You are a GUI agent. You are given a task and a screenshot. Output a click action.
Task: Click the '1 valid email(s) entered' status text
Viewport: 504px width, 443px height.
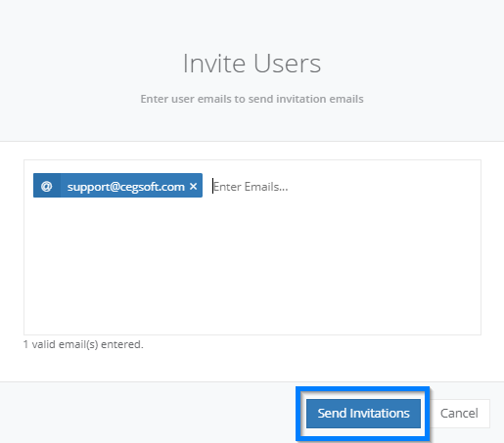[x=83, y=344]
